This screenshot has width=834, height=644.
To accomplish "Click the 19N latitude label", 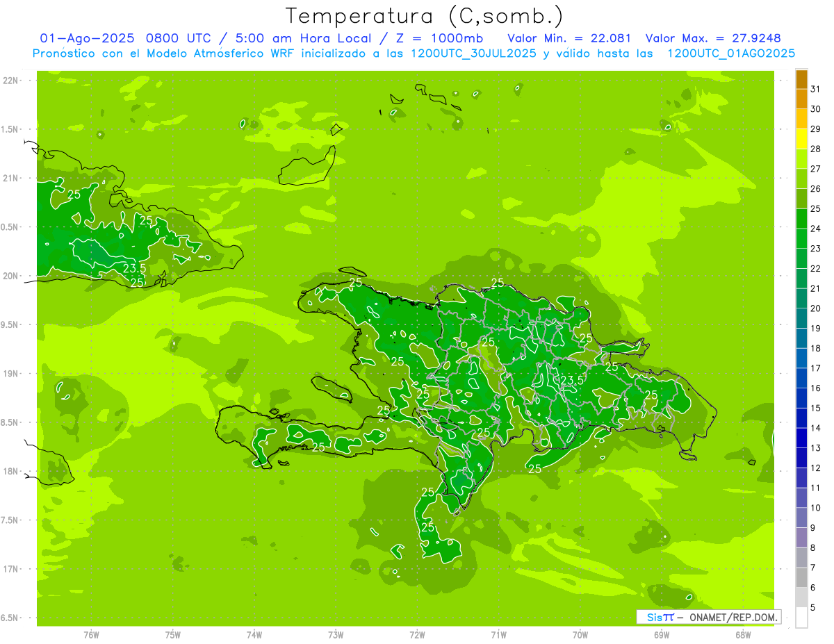I will [10, 373].
